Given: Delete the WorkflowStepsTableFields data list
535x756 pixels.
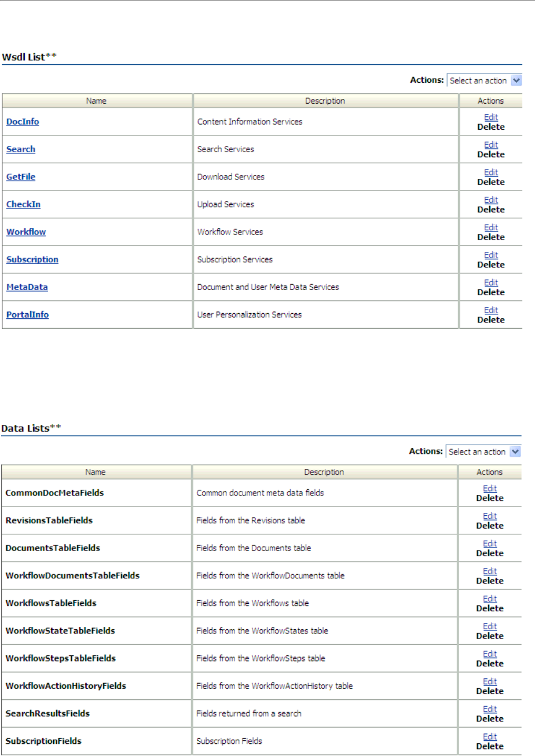Looking at the screenshot, I should coord(490,663).
